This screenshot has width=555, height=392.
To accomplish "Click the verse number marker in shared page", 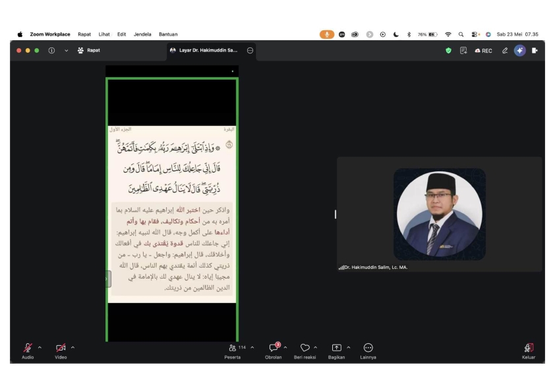I will (x=229, y=144).
